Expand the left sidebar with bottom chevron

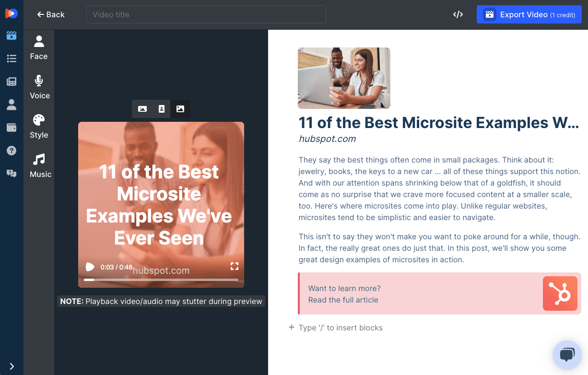click(x=12, y=366)
